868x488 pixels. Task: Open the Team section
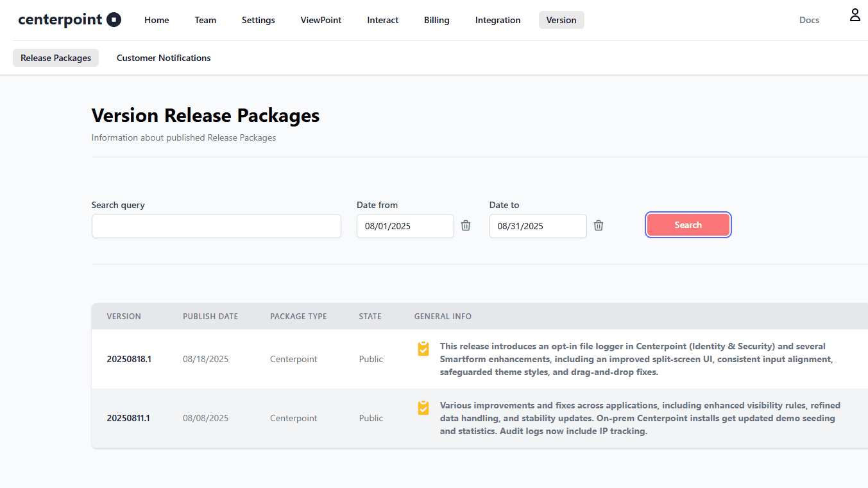pos(205,20)
